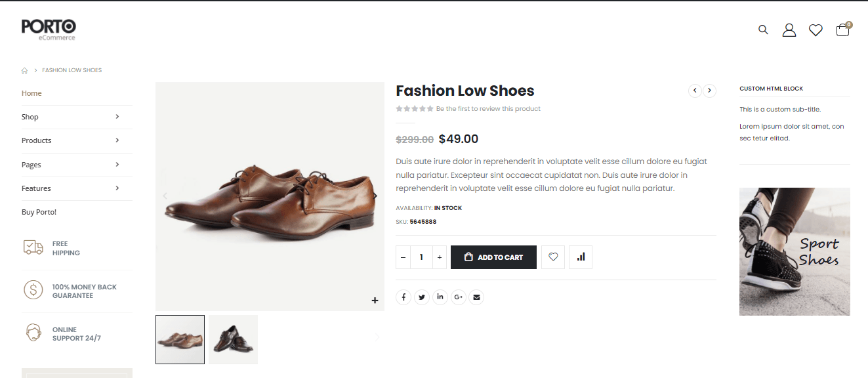Click the be-first-to-review link
The width and height of the screenshot is (868, 378).
pyautogui.click(x=488, y=108)
